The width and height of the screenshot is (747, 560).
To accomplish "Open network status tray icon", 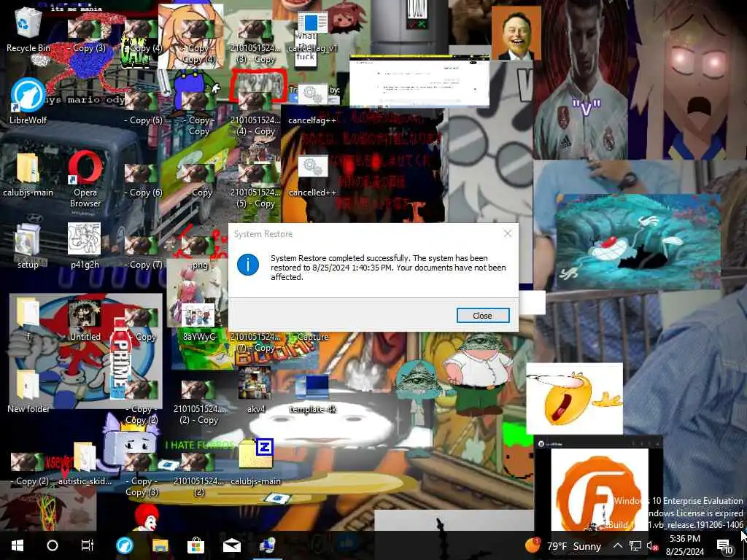I will point(635,545).
